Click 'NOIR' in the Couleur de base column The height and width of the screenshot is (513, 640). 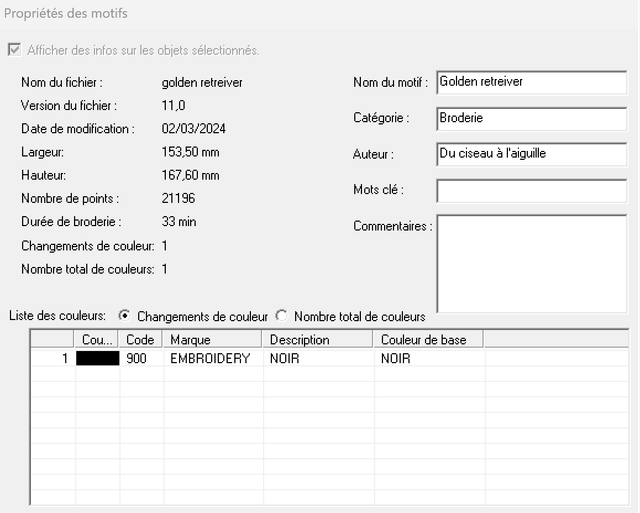[396, 358]
